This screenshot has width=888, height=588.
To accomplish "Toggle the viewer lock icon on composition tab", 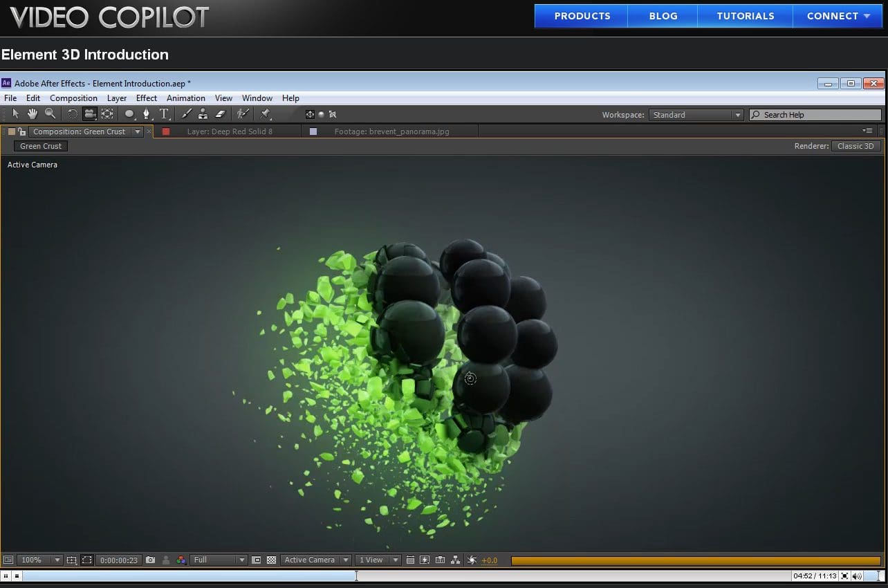I will [21, 131].
